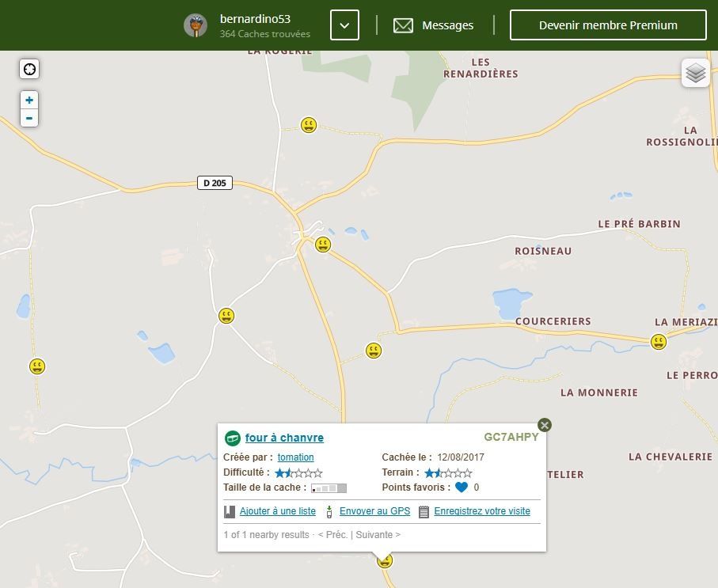Click LE PRÉ BARBIN map label
This screenshot has width=718, height=588.
pos(640,224)
